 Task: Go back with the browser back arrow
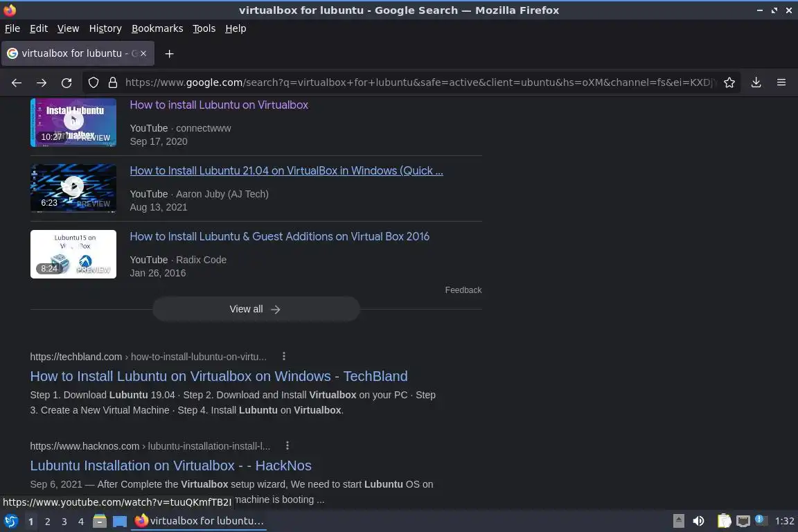17,82
